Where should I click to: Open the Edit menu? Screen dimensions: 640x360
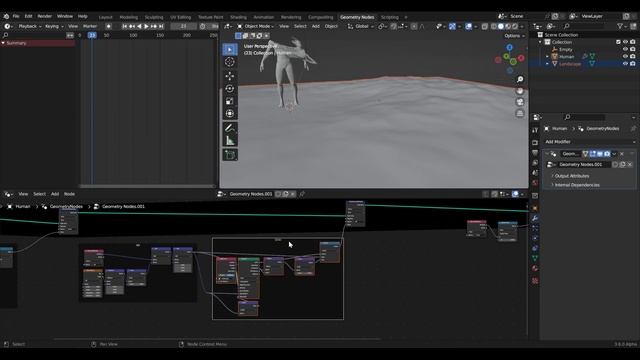pyautogui.click(x=28, y=16)
